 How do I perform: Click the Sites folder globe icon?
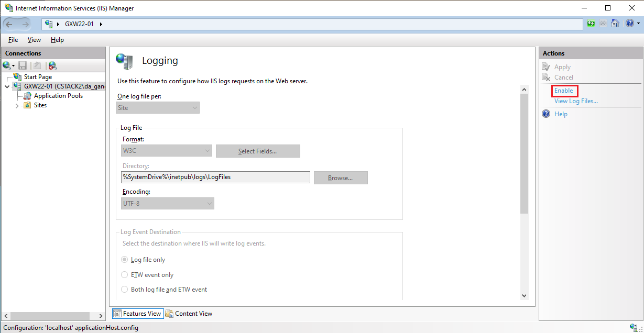(28, 105)
